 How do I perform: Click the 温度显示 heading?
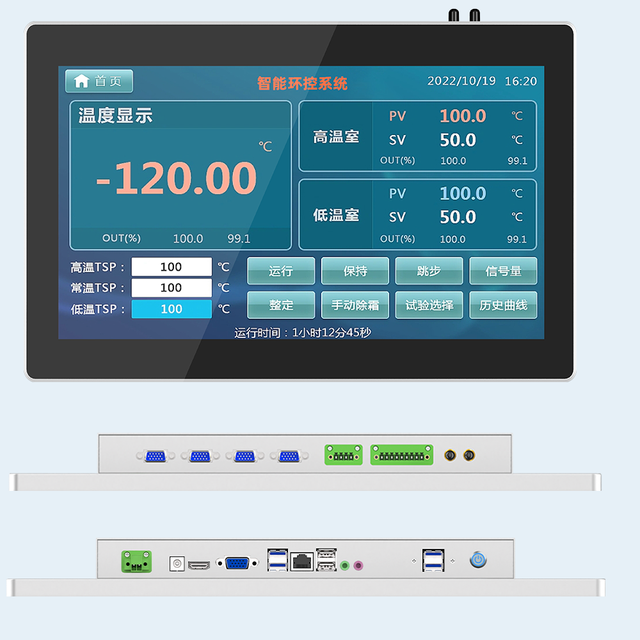pos(115,116)
